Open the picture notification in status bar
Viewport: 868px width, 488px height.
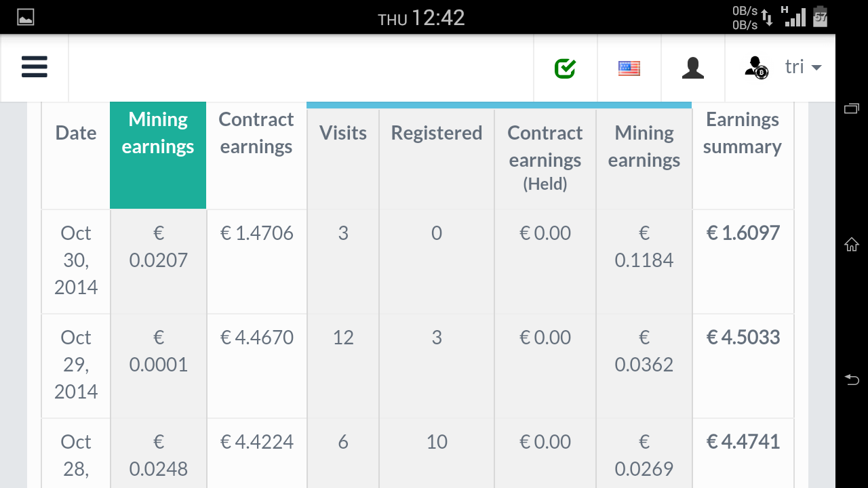(x=26, y=18)
